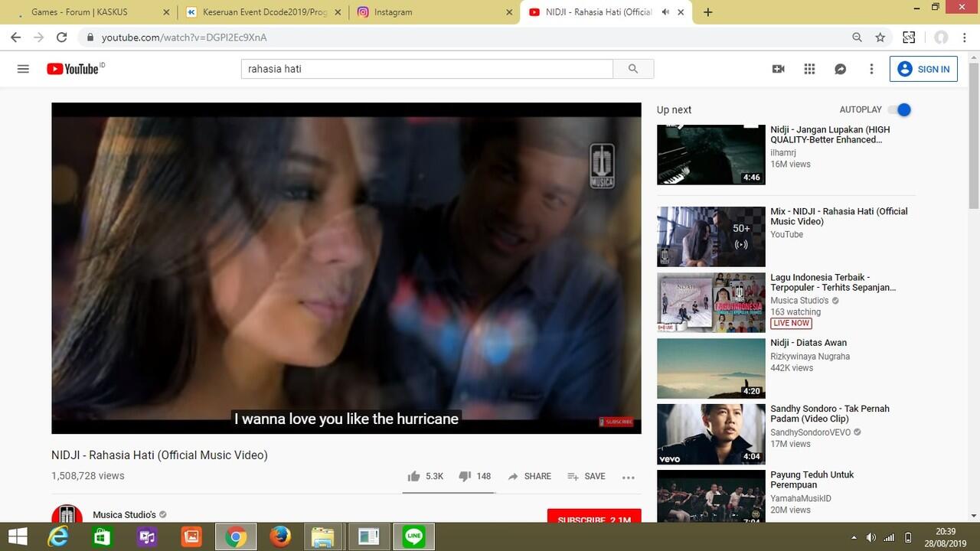The image size is (980, 551).
Task: Show hidden system tray icons
Action: click(854, 537)
